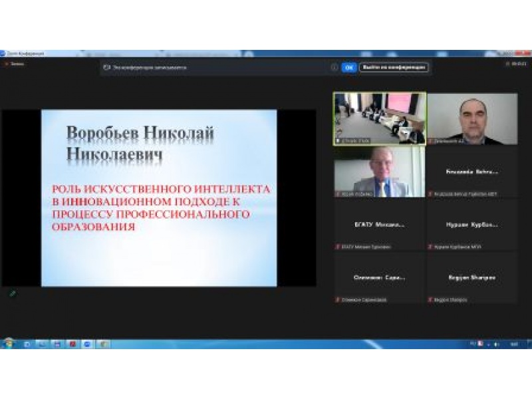
Task: Click the muted mic icon on Begijon tile
Action: 431,300
